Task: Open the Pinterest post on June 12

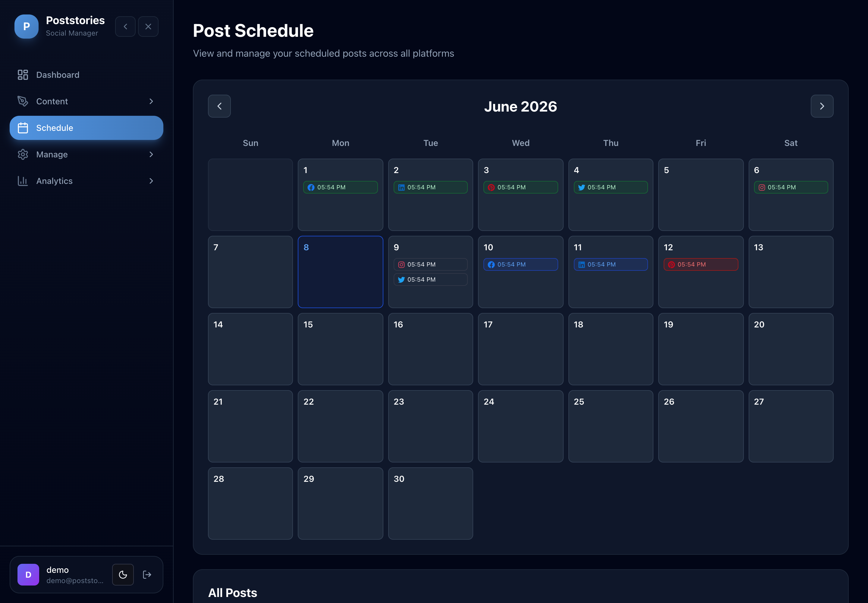Action: (x=701, y=264)
